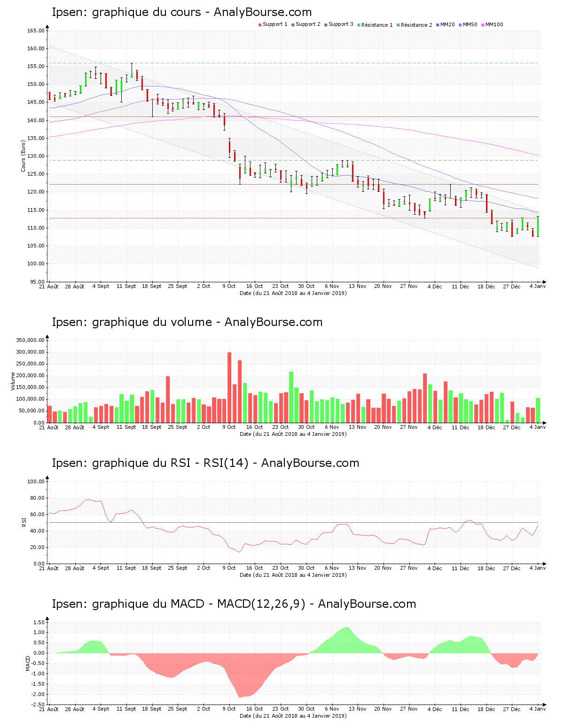Click the last green candlestick at 4 Janv
This screenshot has height=728, width=564.
point(538,226)
